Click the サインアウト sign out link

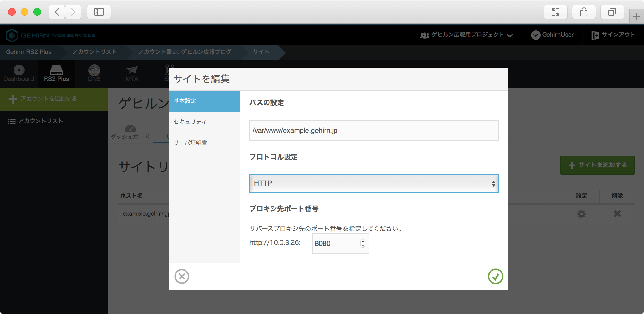[613, 35]
